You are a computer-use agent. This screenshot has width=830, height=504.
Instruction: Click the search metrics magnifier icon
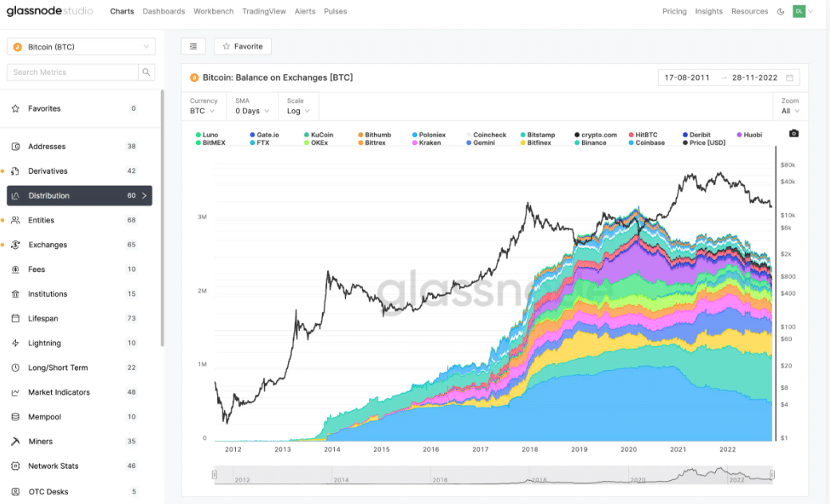[146, 71]
